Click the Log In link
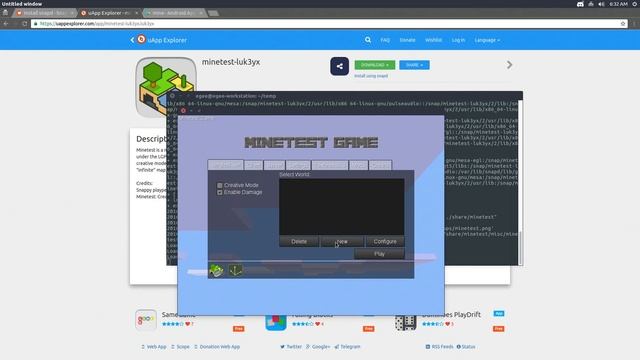Screen dimensions: 640x360 click(458, 40)
